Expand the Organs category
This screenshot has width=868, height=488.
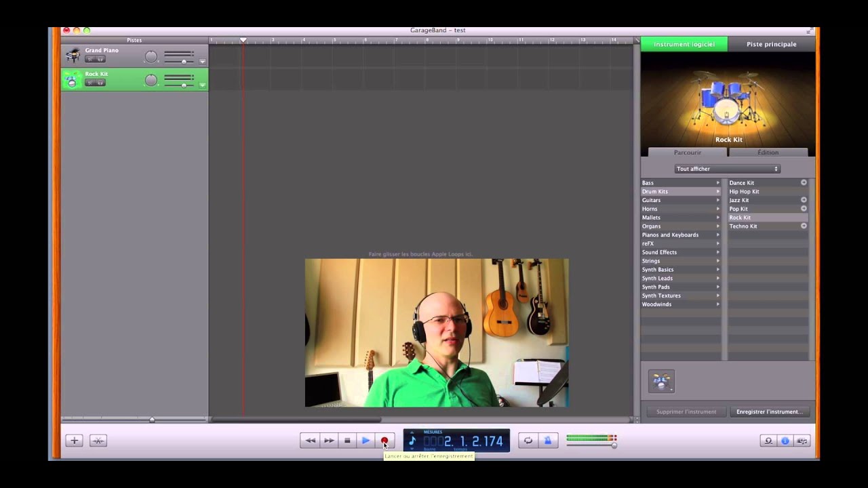(681, 226)
